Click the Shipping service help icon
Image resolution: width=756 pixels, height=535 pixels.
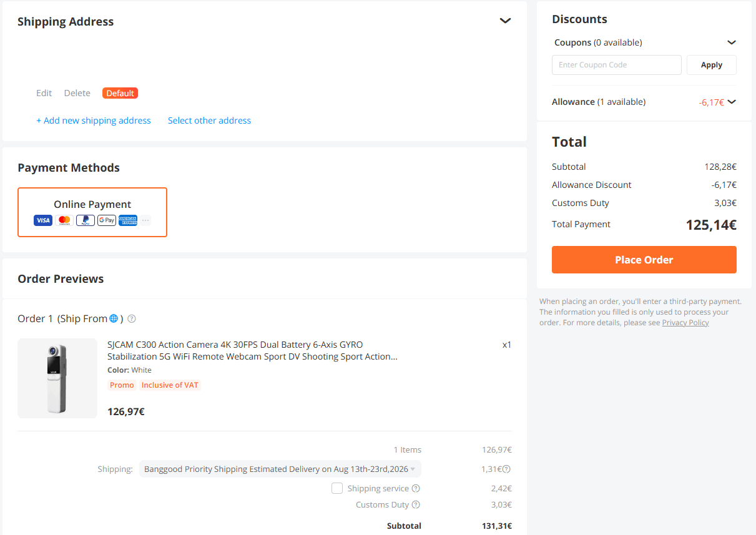pyautogui.click(x=416, y=488)
